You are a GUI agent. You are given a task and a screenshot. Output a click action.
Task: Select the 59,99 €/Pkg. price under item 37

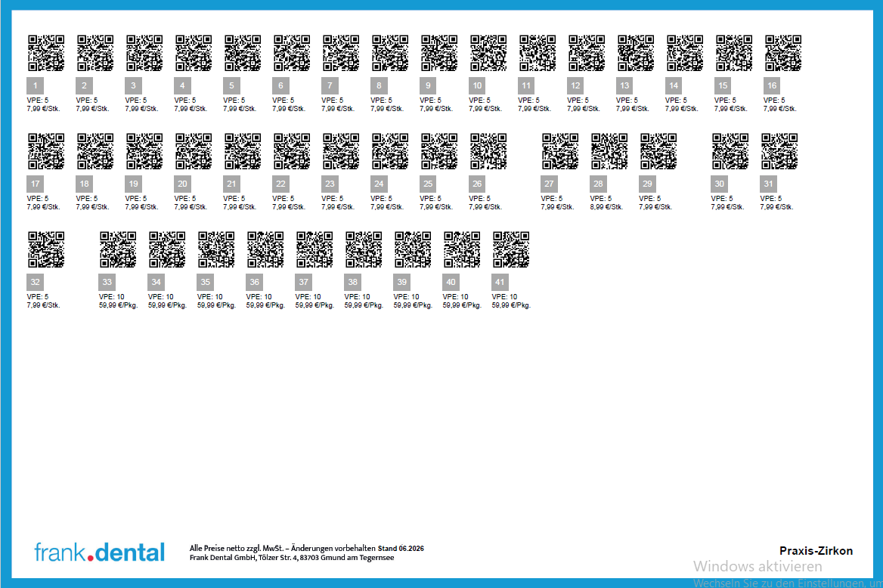point(314,305)
